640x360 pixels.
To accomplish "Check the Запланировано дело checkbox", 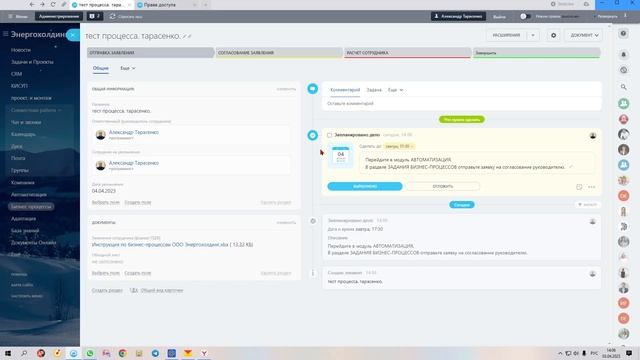I will 329,135.
